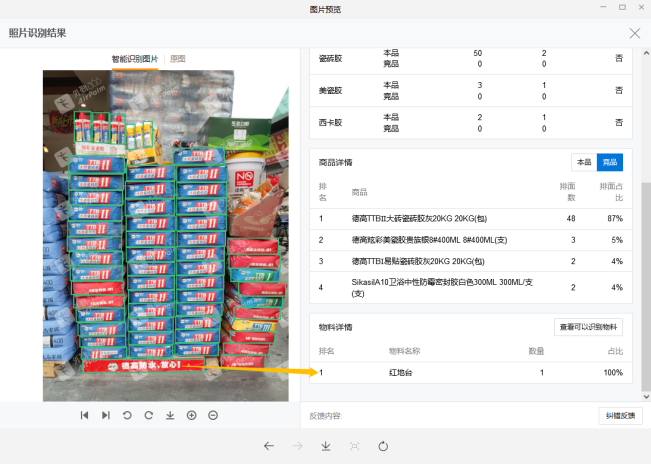
Task: Click the 纠错反馈 button
Action: pos(620,416)
